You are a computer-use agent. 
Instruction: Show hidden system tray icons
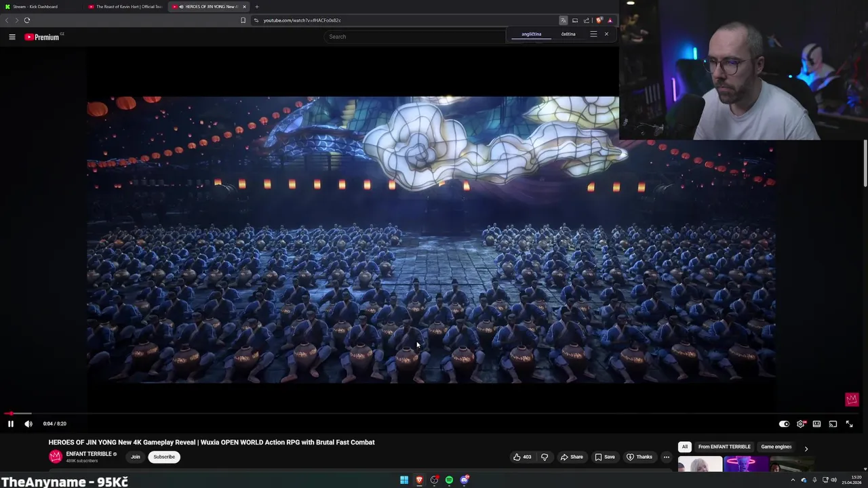tap(793, 480)
